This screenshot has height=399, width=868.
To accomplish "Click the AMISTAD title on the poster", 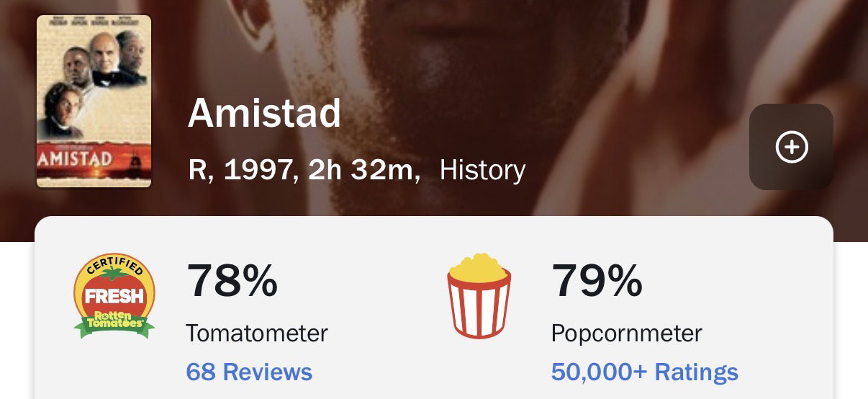I will (x=75, y=158).
